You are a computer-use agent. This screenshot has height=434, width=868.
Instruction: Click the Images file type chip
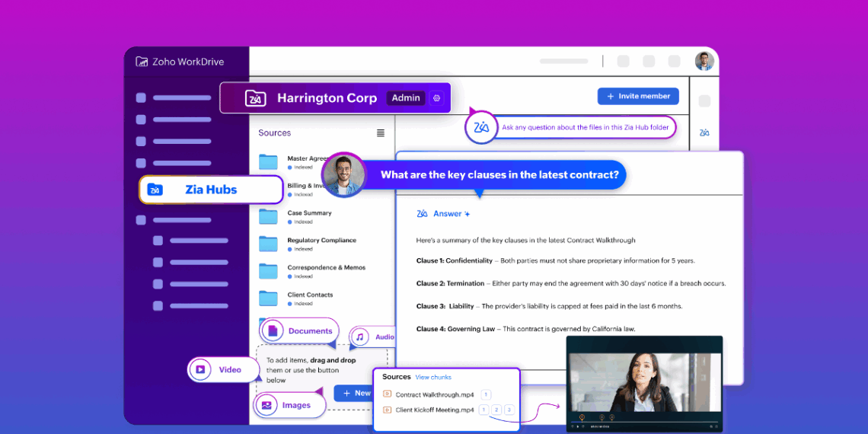[x=289, y=405]
